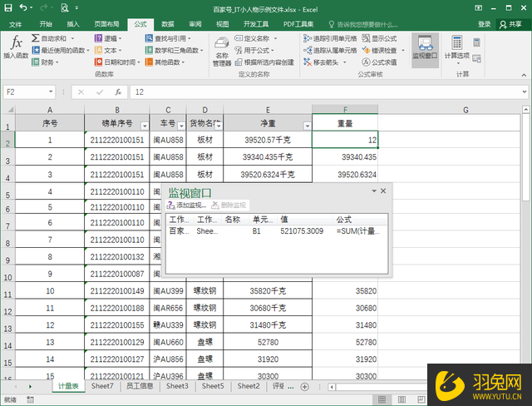532x406 pixels.
Task: Open Recently Used functions list
Action: tap(61, 50)
